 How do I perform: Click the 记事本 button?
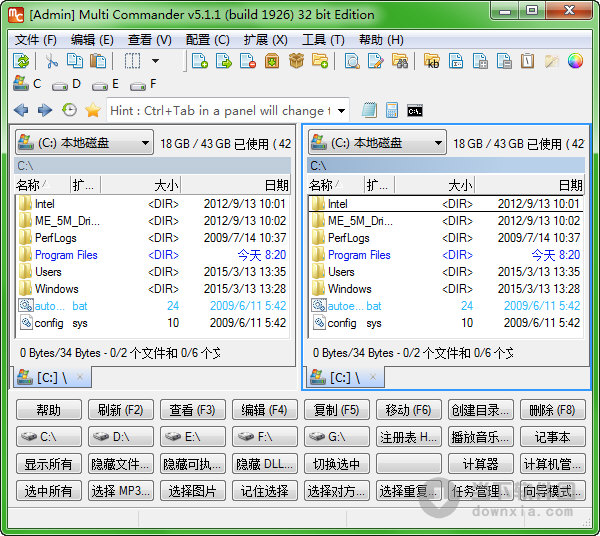tap(553, 437)
